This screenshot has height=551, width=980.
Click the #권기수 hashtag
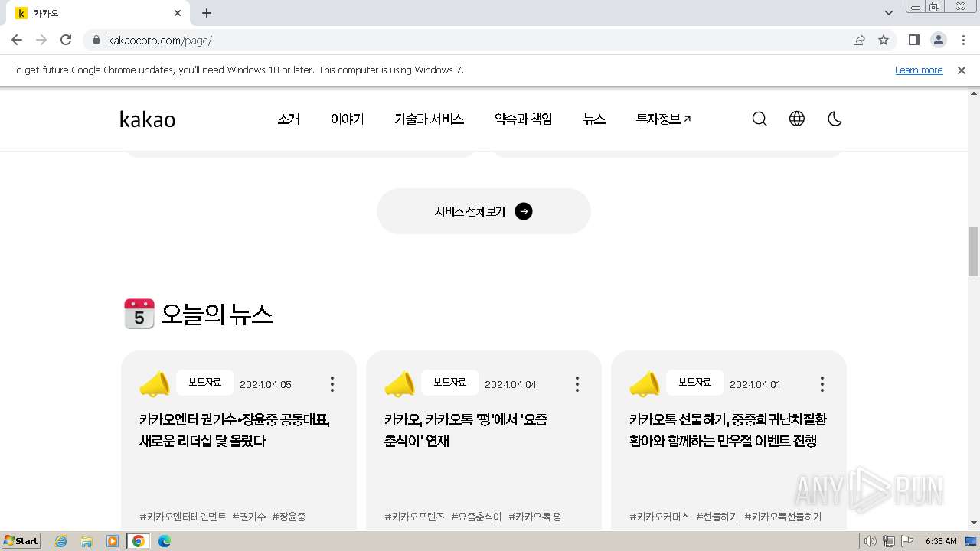coord(249,517)
